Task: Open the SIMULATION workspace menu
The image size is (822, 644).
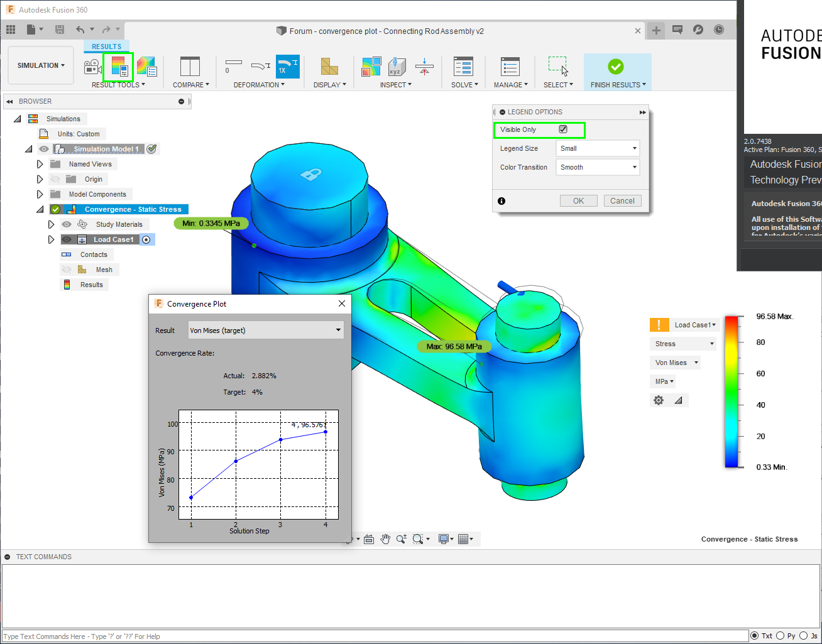Action: pyautogui.click(x=40, y=65)
